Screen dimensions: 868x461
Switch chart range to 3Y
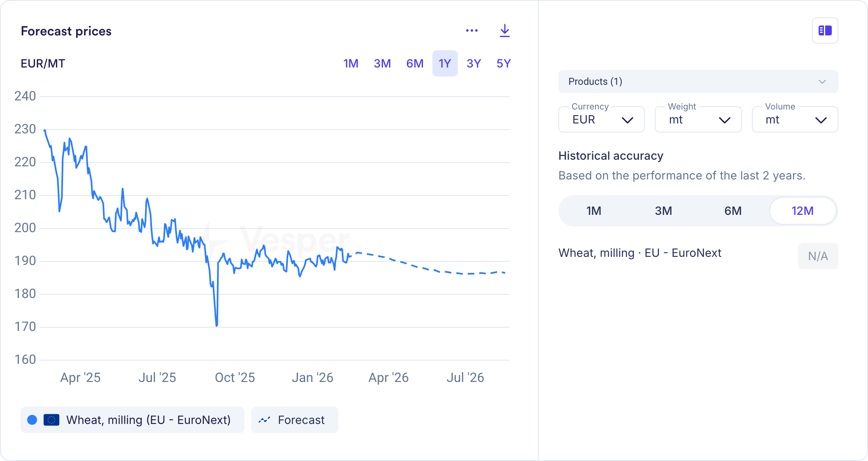click(474, 63)
